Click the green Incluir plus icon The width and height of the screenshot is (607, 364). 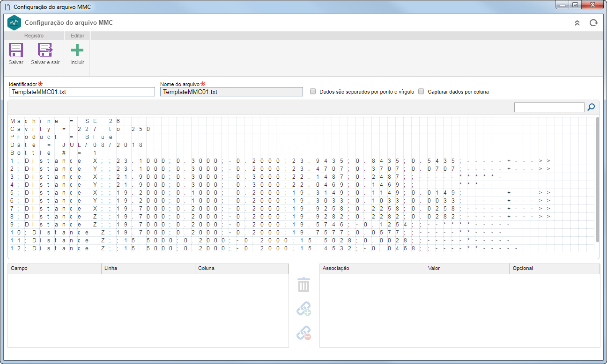pos(77,50)
